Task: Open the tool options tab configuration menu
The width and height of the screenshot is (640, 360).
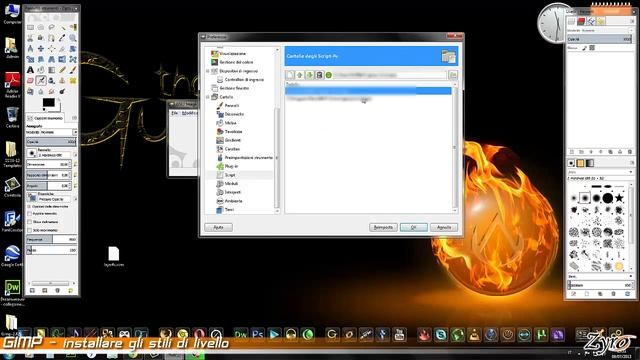Action: click(x=74, y=118)
